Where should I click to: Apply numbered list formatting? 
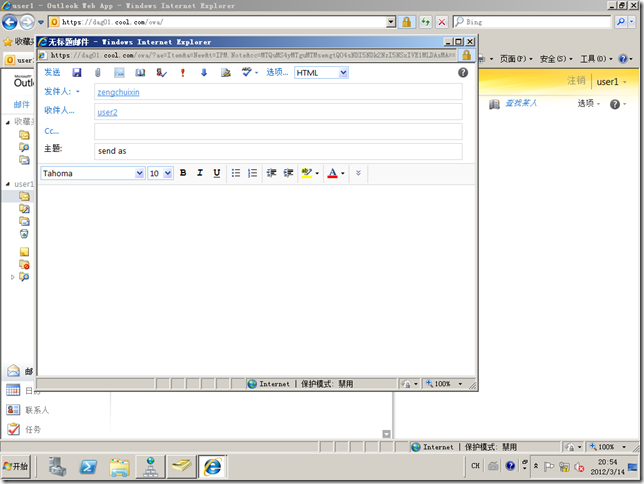click(x=253, y=173)
